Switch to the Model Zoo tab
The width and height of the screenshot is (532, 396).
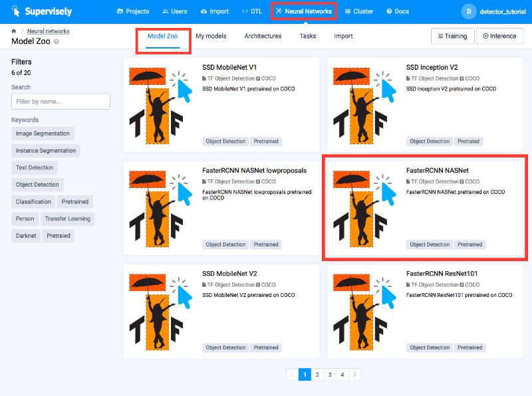[162, 36]
